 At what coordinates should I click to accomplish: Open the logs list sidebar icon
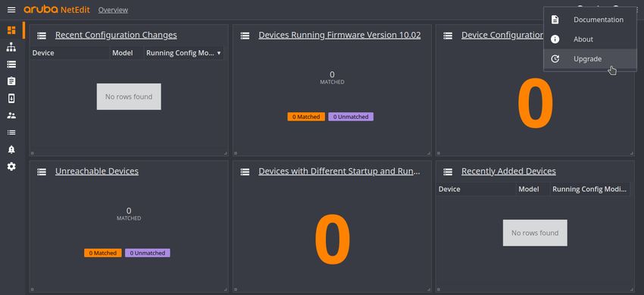[x=11, y=132]
